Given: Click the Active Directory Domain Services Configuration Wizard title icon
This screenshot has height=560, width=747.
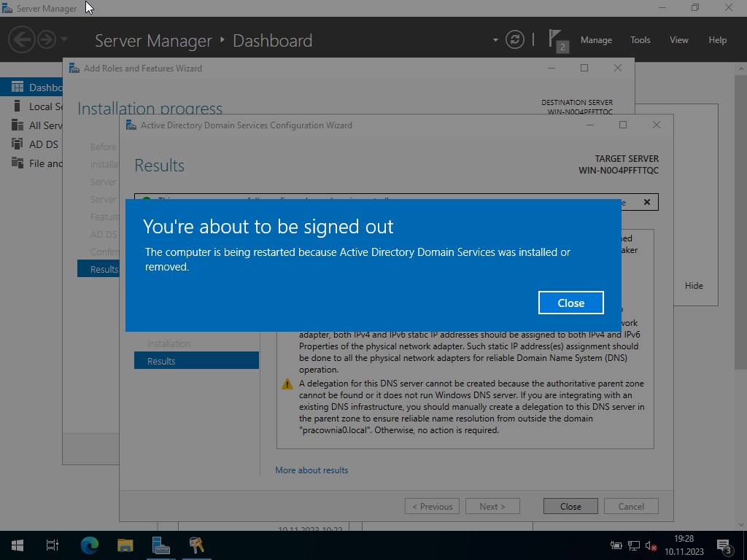Looking at the screenshot, I should pos(131,125).
